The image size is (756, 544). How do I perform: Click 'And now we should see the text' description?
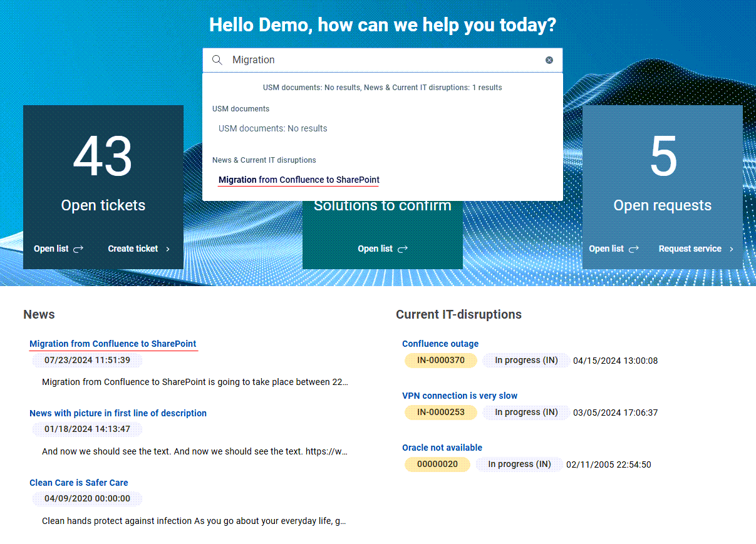(x=195, y=451)
